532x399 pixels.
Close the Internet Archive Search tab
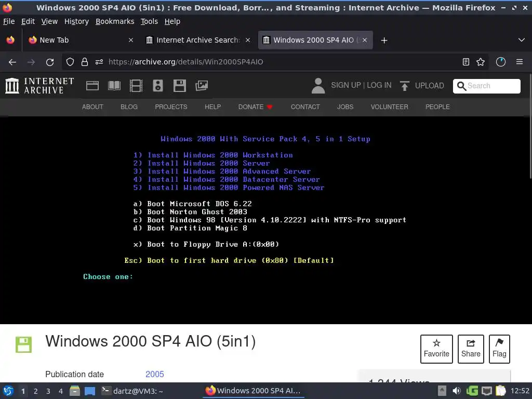click(248, 40)
